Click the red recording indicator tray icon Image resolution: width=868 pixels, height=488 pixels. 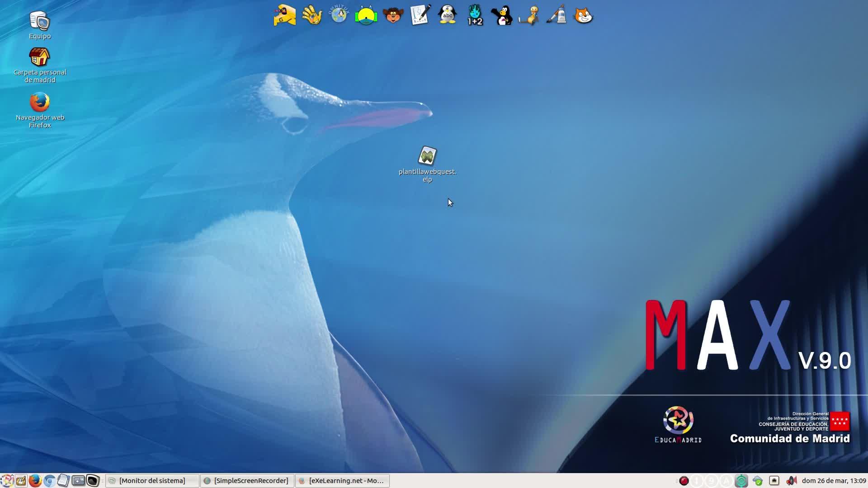(684, 481)
